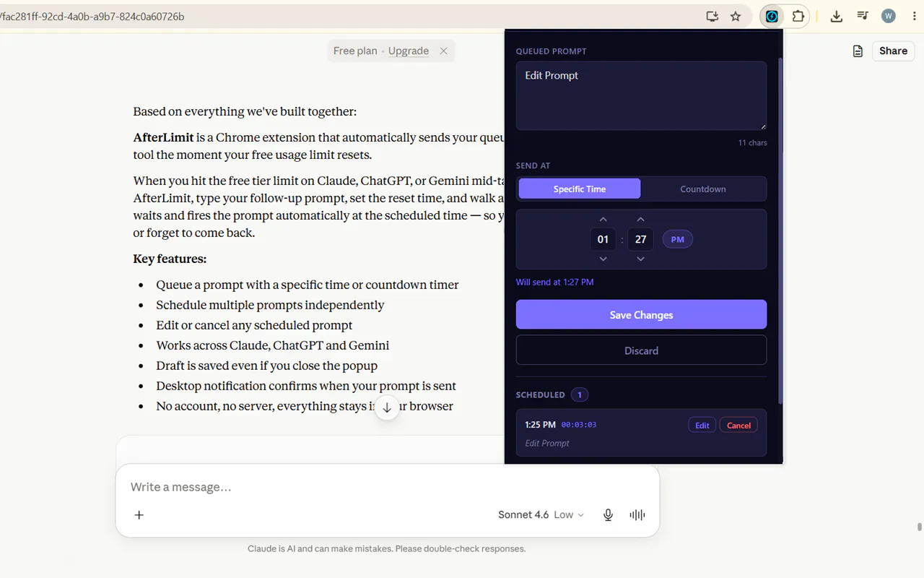Click the Queued Prompt text area
924x578 pixels.
641,96
